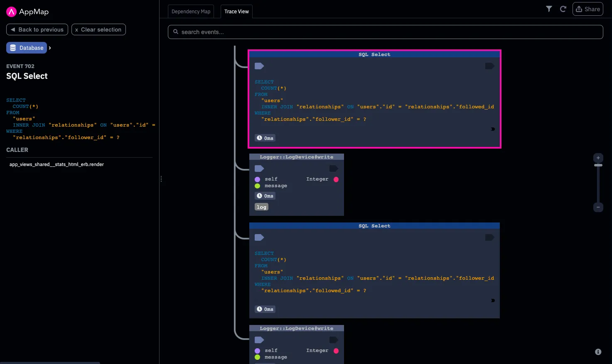
Task: Click purple self dot in first Logger node
Action: 257,179
